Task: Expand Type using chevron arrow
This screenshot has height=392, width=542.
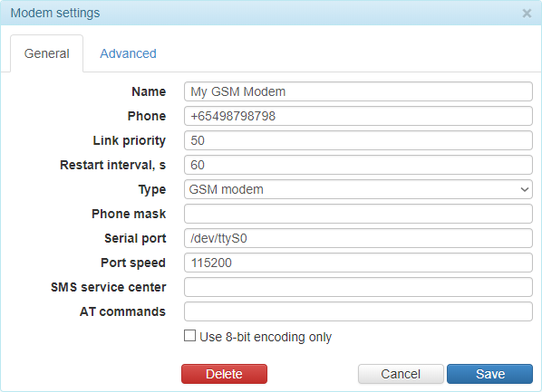Action: click(525, 189)
